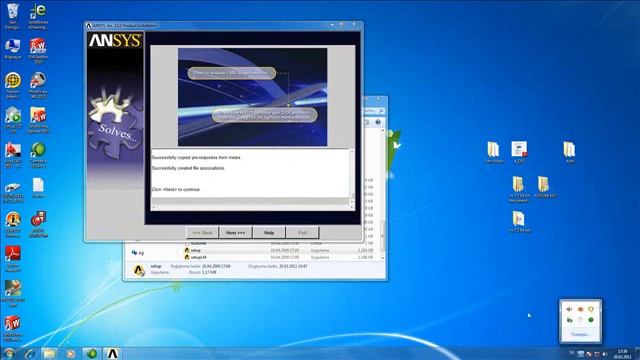Open the yellow globe desktop shortcut
Screen dimensions: 640x360
pos(13,84)
